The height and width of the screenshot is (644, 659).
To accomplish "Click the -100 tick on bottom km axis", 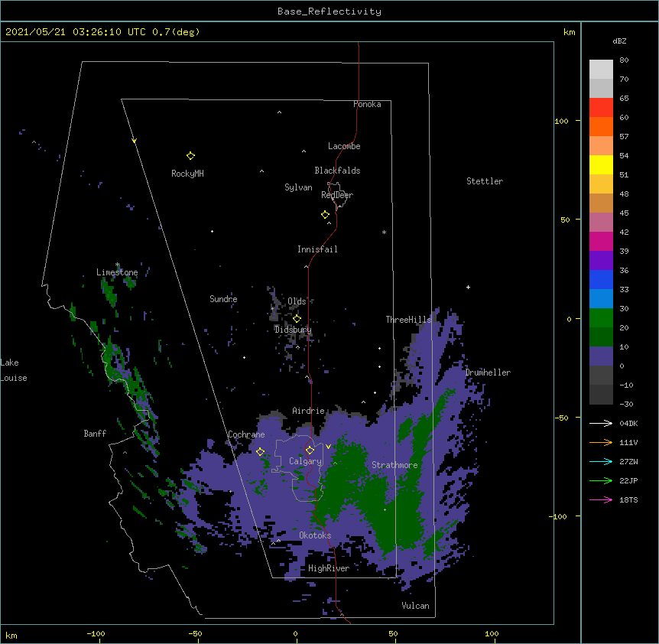I will 96,633.
